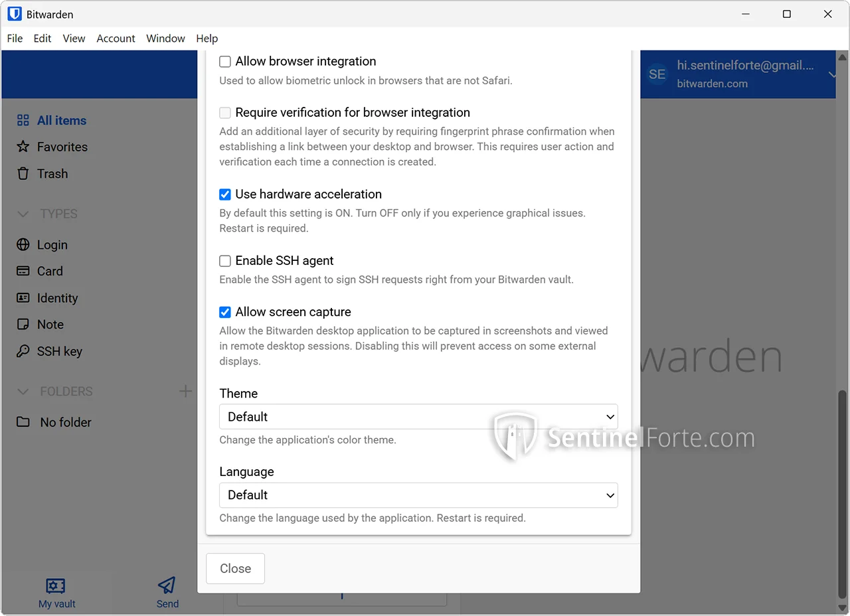Click 'bitwarden.com' under account email
This screenshot has height=616, width=850.
[x=712, y=84]
